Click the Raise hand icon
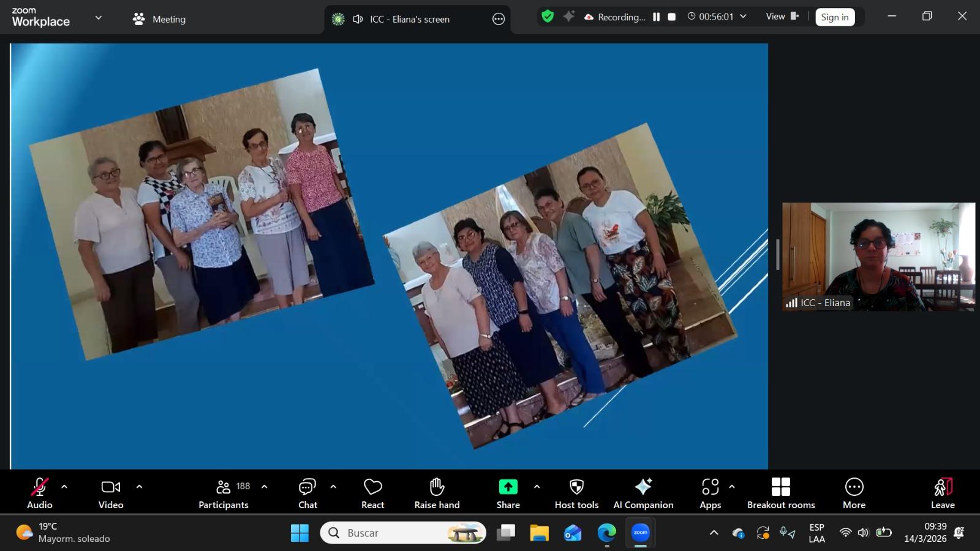 (x=437, y=493)
